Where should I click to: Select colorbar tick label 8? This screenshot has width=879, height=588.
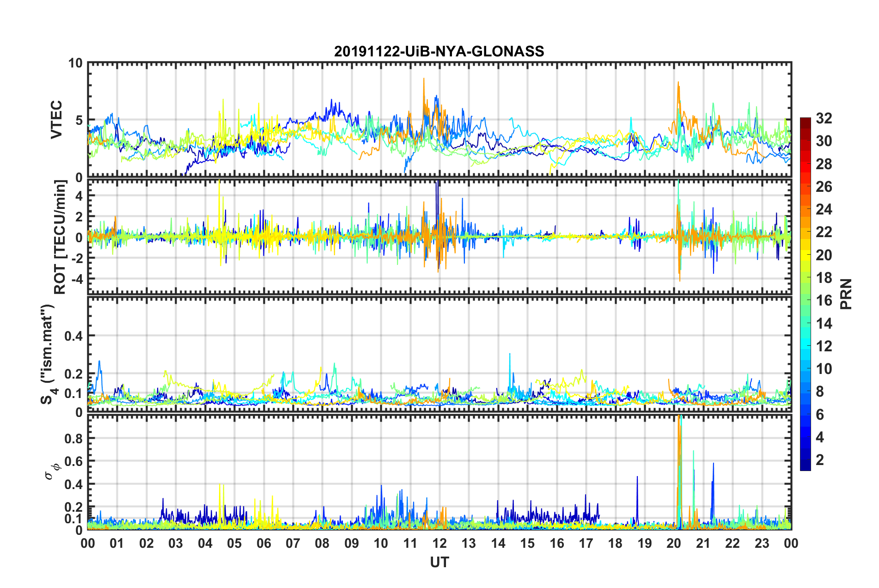tap(819, 392)
